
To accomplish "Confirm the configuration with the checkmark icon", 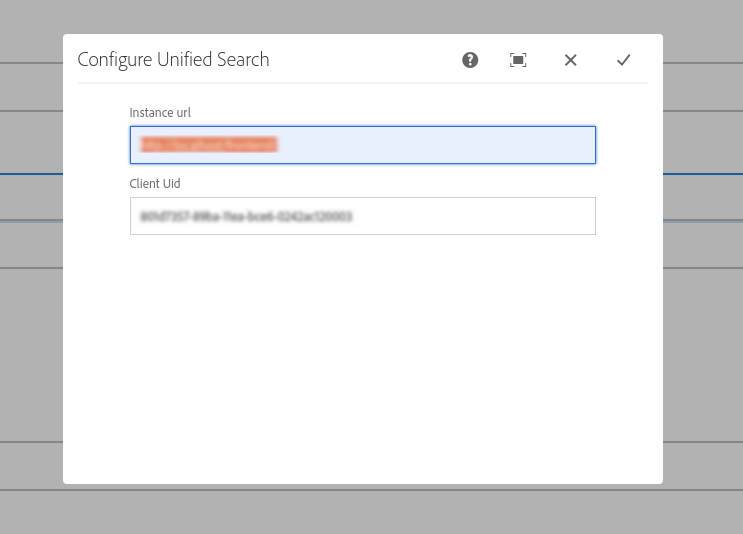I will [x=623, y=60].
